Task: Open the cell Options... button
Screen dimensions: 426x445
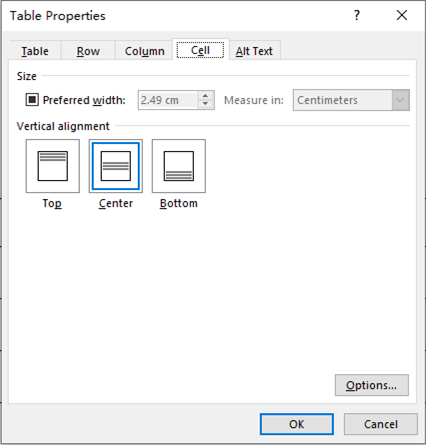Action: coord(372,385)
